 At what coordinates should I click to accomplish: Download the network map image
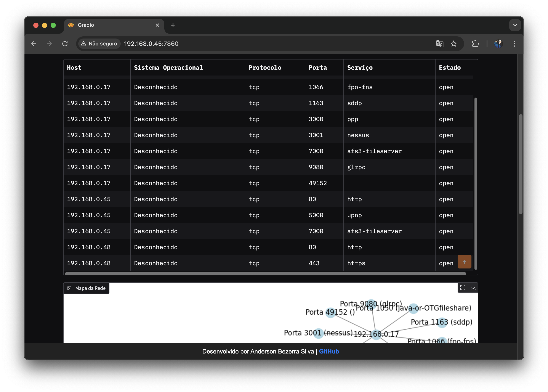473,288
